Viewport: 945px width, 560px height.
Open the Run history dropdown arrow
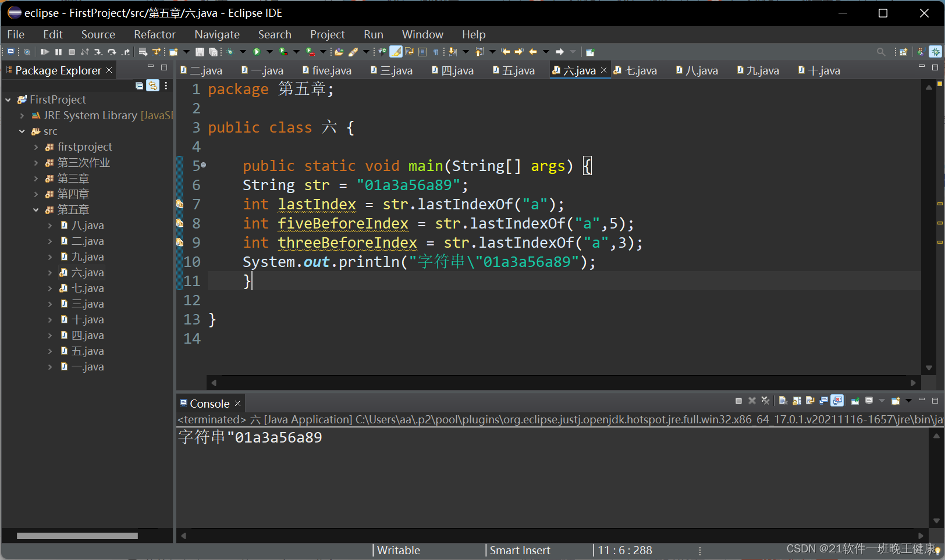[x=269, y=52]
